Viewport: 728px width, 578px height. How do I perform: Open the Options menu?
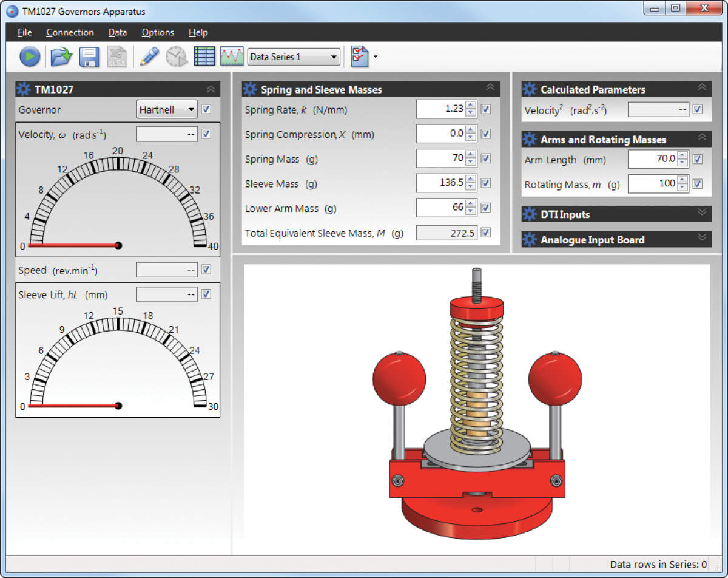tap(158, 33)
